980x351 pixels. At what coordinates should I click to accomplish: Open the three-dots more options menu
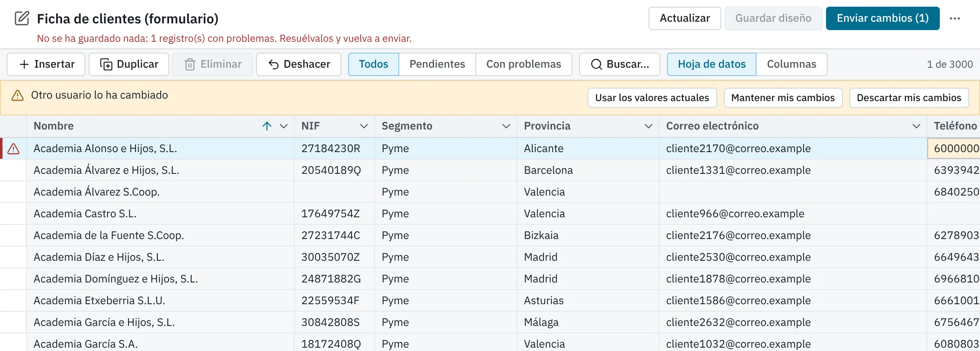click(x=955, y=18)
